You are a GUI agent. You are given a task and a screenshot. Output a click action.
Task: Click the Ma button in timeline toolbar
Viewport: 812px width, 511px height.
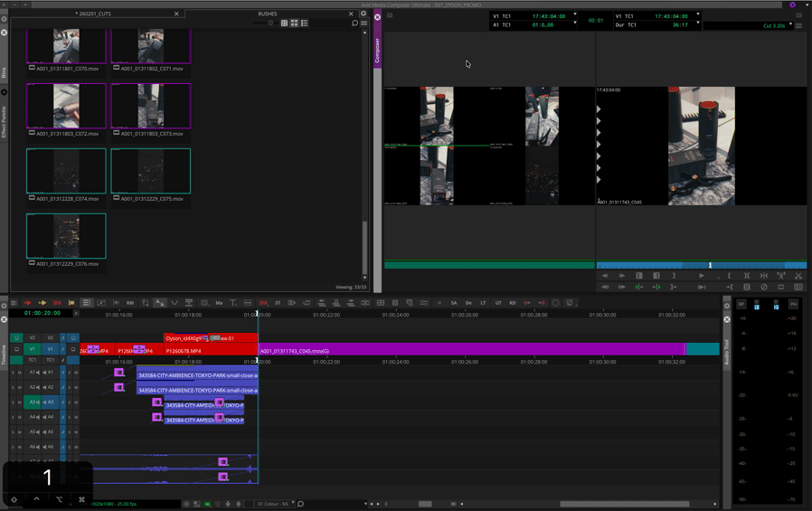pos(219,303)
